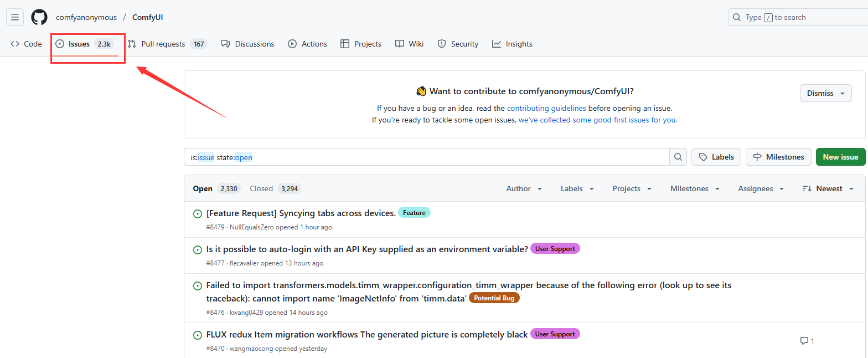Open comfyanonymous user profile link
The image size is (868, 358).
(x=86, y=17)
